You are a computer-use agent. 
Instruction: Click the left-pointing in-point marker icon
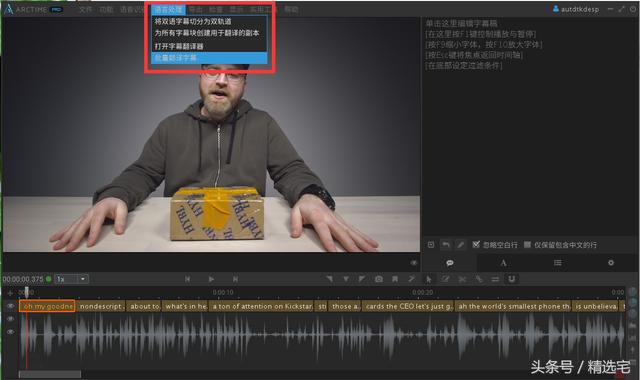(329, 279)
